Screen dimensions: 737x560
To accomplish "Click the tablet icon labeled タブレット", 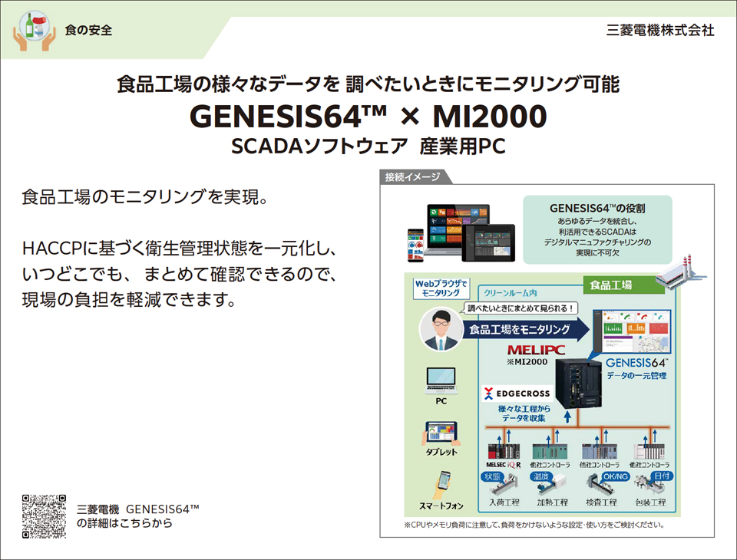I will (x=441, y=433).
